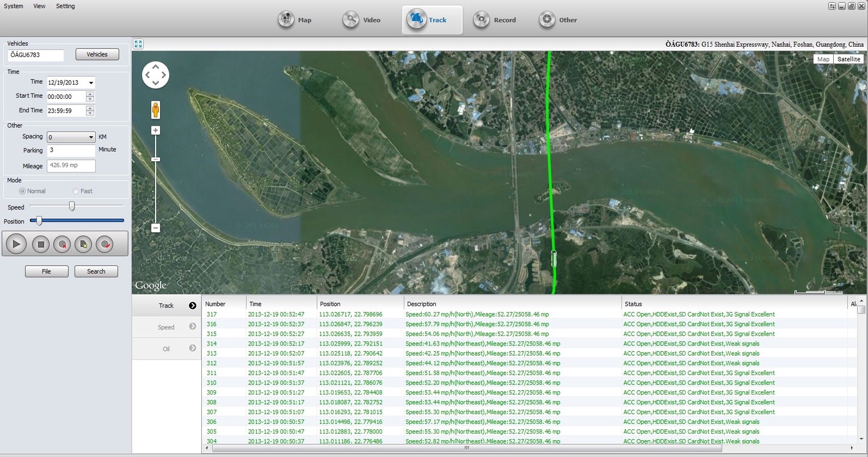Select the Normal mode radio button
Screen dimensions: 868x457
point(22,191)
